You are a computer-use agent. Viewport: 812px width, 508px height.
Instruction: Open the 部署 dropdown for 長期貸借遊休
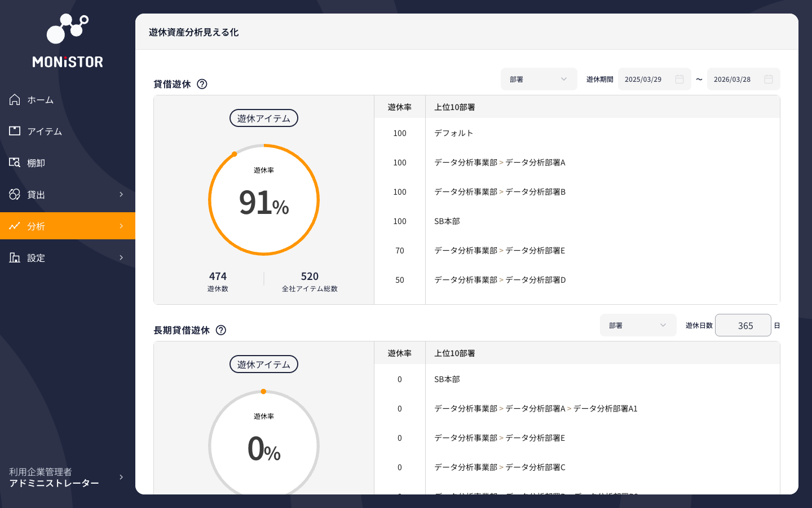point(638,326)
